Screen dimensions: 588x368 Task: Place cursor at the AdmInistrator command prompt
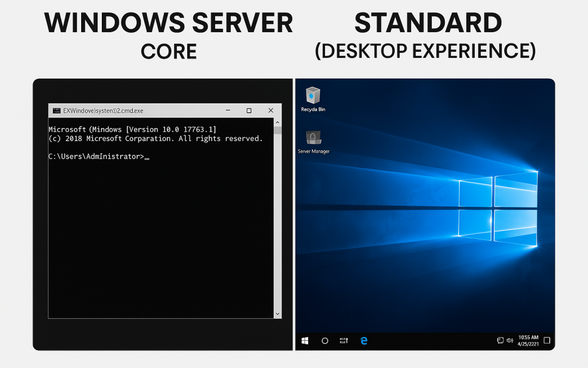point(147,156)
